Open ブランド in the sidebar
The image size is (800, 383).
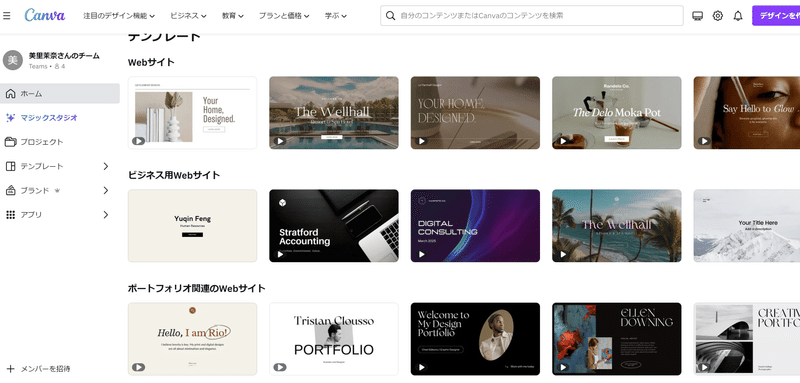pyautogui.click(x=60, y=191)
